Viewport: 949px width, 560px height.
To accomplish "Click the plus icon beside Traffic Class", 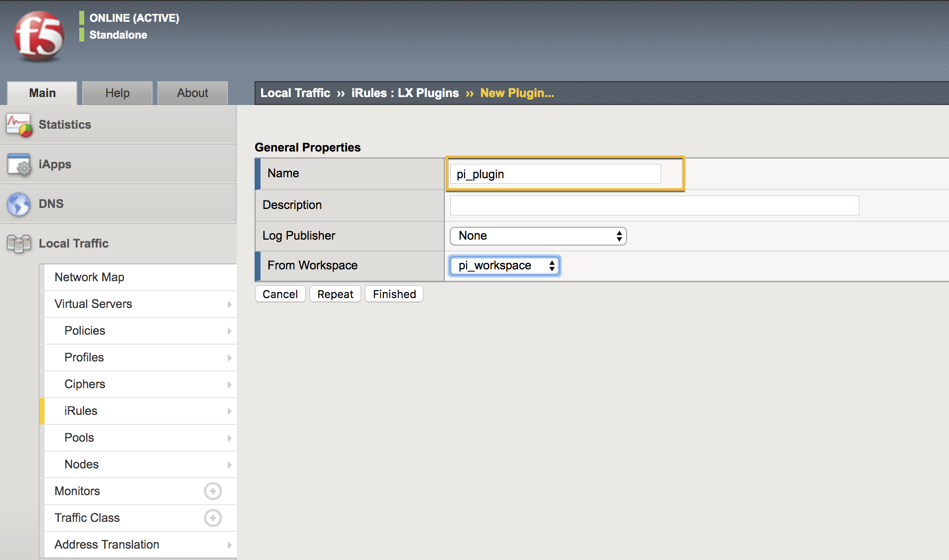I will pos(212,518).
